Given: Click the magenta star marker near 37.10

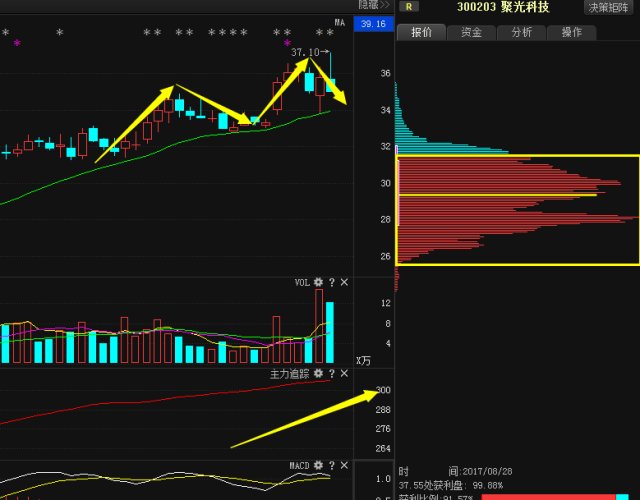Looking at the screenshot, I should 287,42.
